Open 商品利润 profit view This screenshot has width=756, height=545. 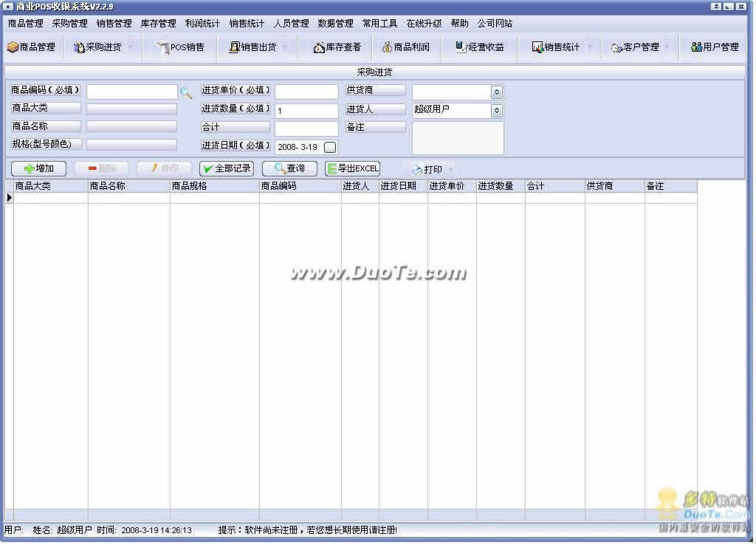click(405, 47)
